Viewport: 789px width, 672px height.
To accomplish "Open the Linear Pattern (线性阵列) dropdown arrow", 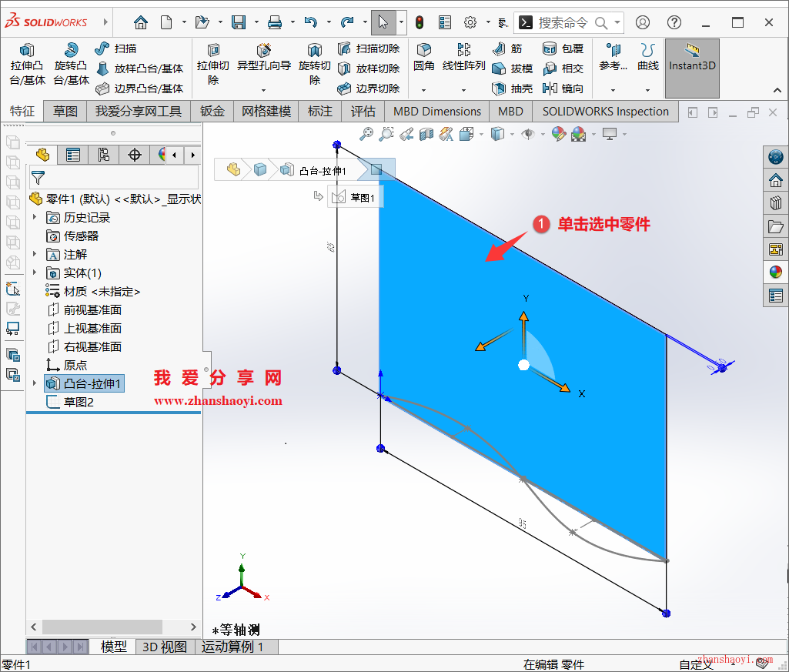I will (463, 90).
